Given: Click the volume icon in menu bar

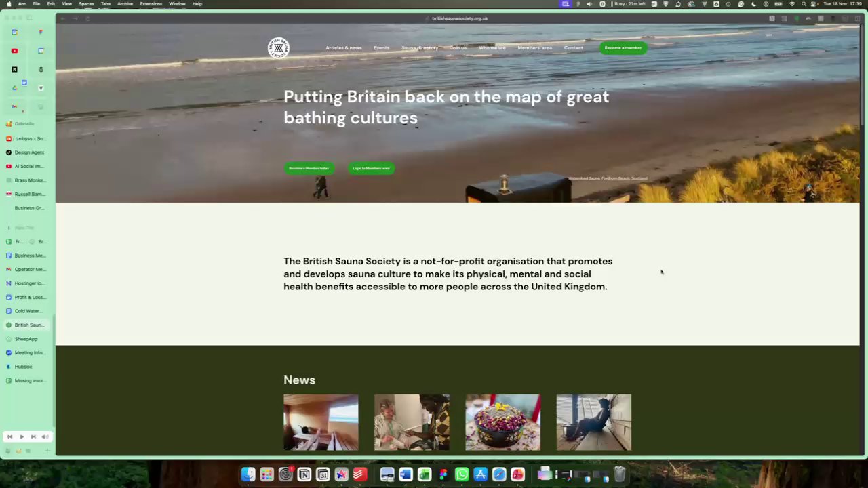Looking at the screenshot, I should point(589,4).
